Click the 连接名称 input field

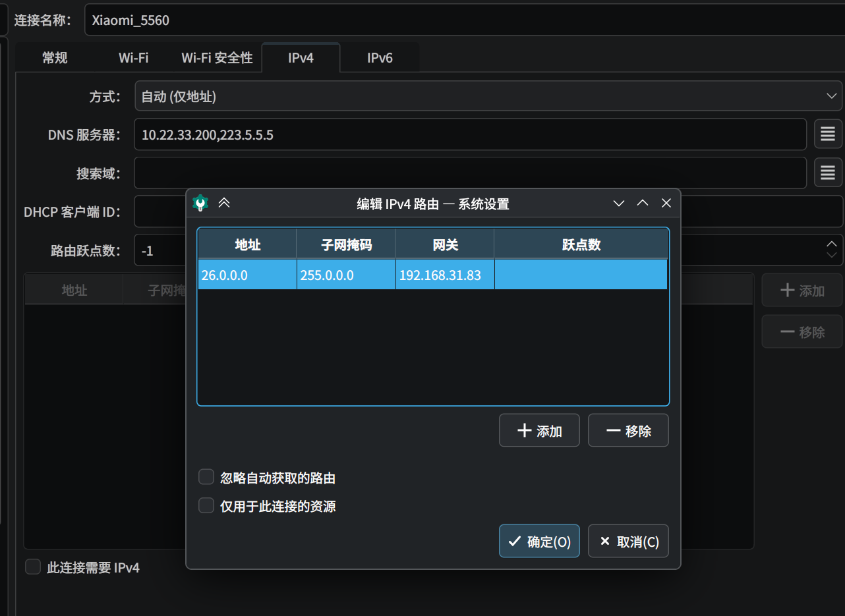pos(465,20)
